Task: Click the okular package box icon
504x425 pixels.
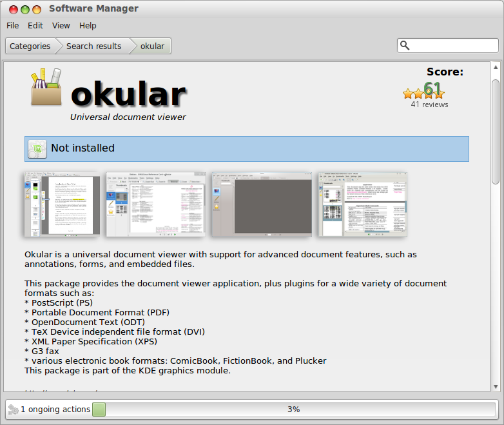Action: [46, 87]
